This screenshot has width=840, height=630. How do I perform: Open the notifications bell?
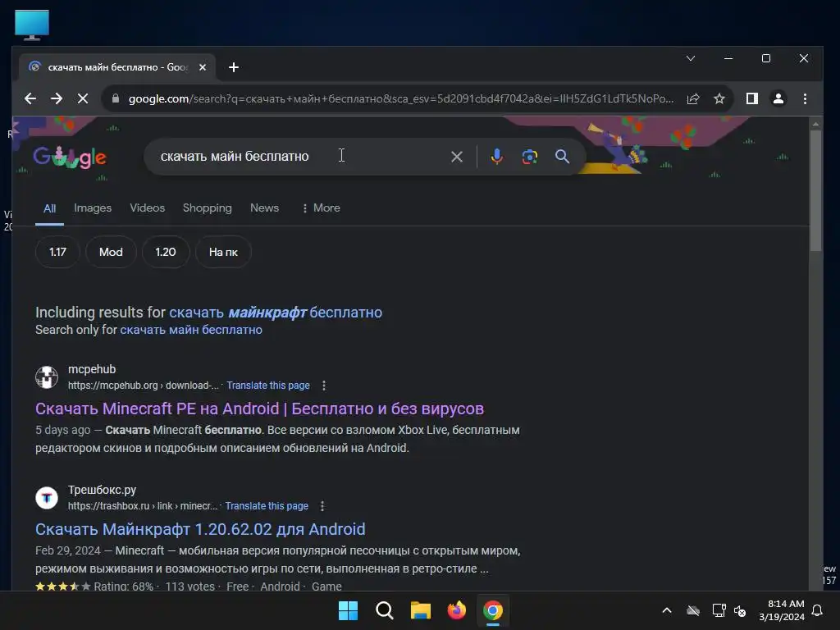(818, 610)
